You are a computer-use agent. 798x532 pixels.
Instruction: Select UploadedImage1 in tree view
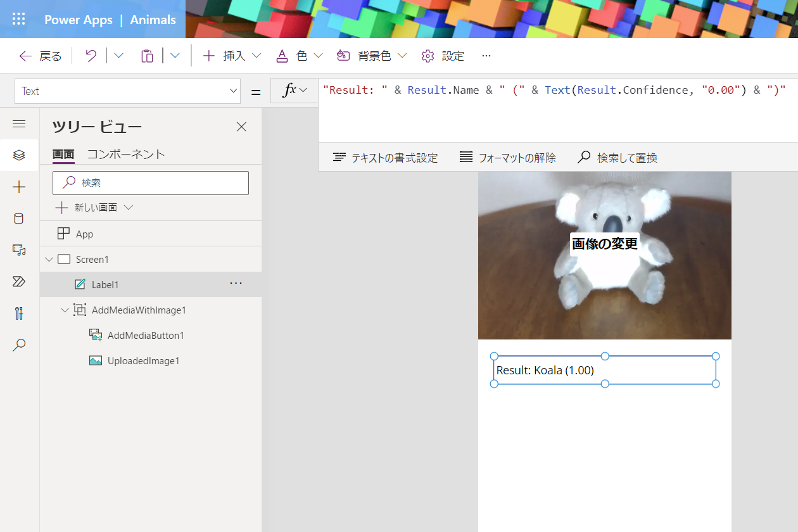click(x=143, y=360)
